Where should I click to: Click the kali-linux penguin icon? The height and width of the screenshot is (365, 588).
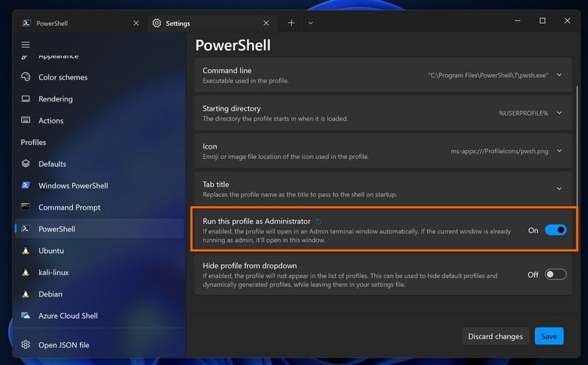[x=26, y=272]
